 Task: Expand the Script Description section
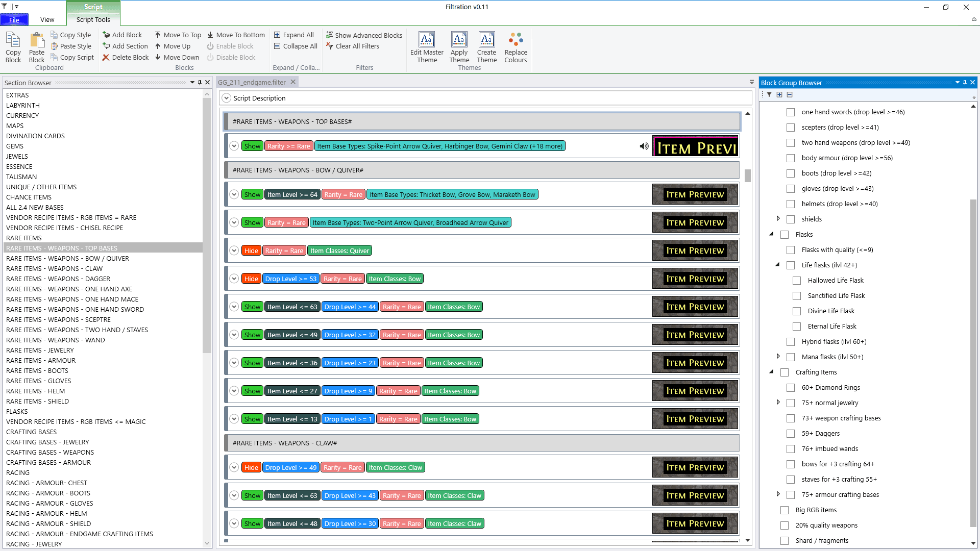227,98
